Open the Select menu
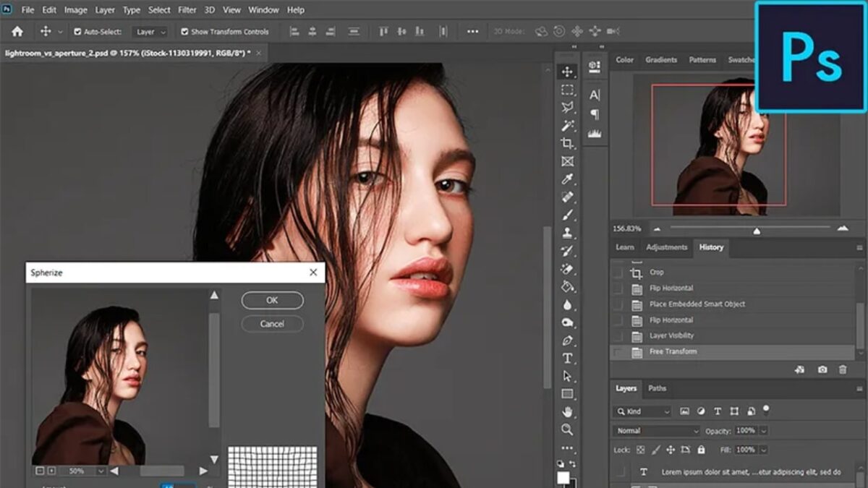Viewport: 868px width, 488px height. [x=159, y=10]
